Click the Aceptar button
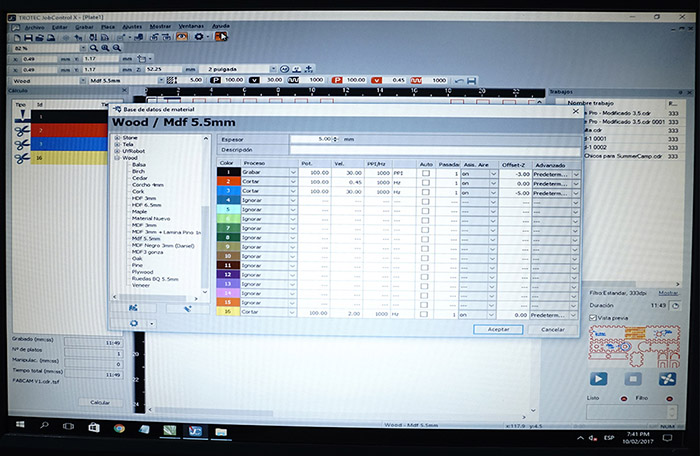The width and height of the screenshot is (700, 456). (x=498, y=329)
